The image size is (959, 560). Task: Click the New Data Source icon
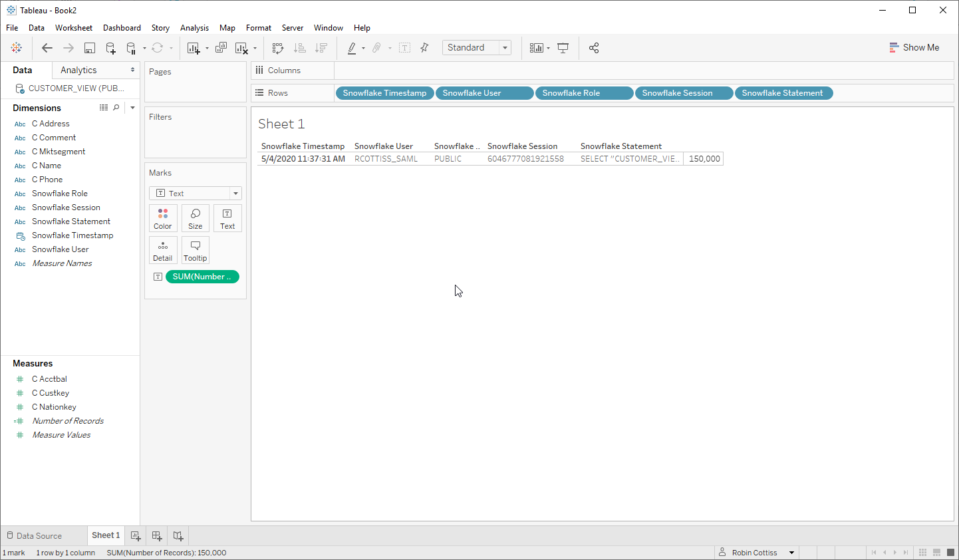[x=110, y=48]
